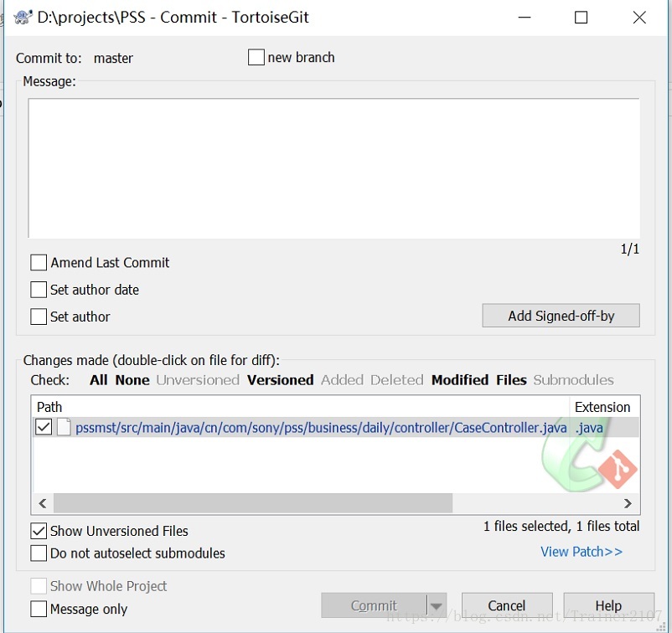This screenshot has height=633, width=672.
Task: Tick the Amend Last Commit checkbox
Action: [x=39, y=263]
